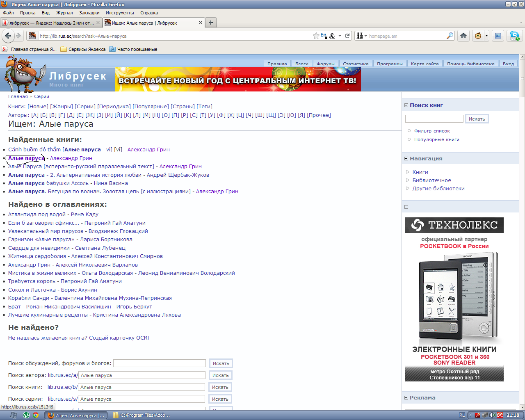Viewport: 525px width, 420px height.
Task: Click the RL language indicator in the taskbar
Action: click(462, 415)
